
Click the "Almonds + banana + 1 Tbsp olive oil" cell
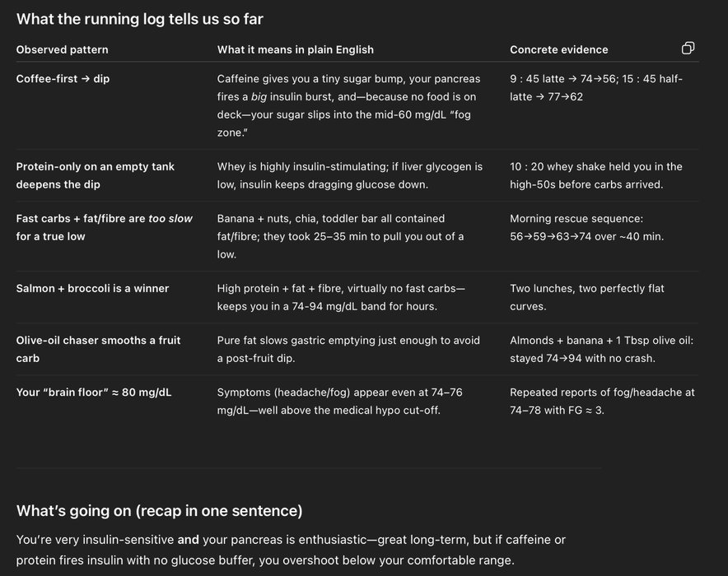coord(601,349)
